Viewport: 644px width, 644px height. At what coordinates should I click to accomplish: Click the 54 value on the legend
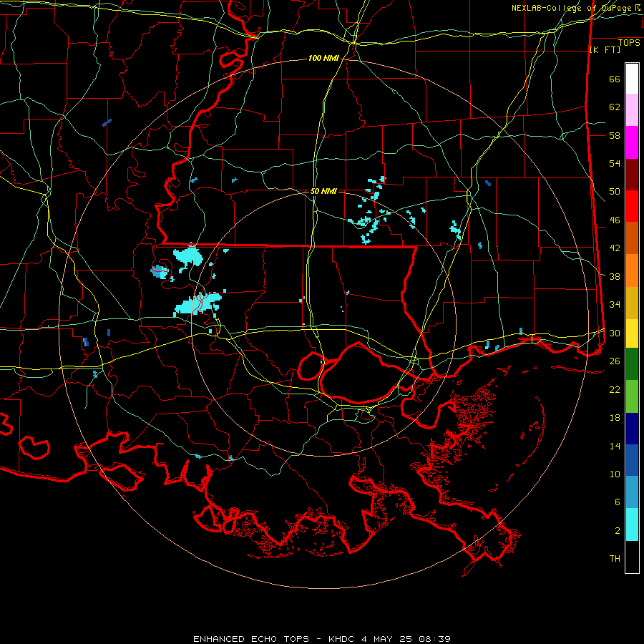615,163
